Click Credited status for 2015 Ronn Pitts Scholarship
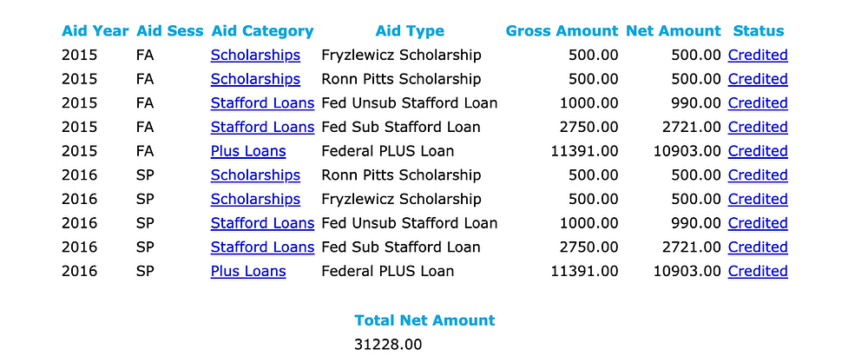 click(x=758, y=79)
